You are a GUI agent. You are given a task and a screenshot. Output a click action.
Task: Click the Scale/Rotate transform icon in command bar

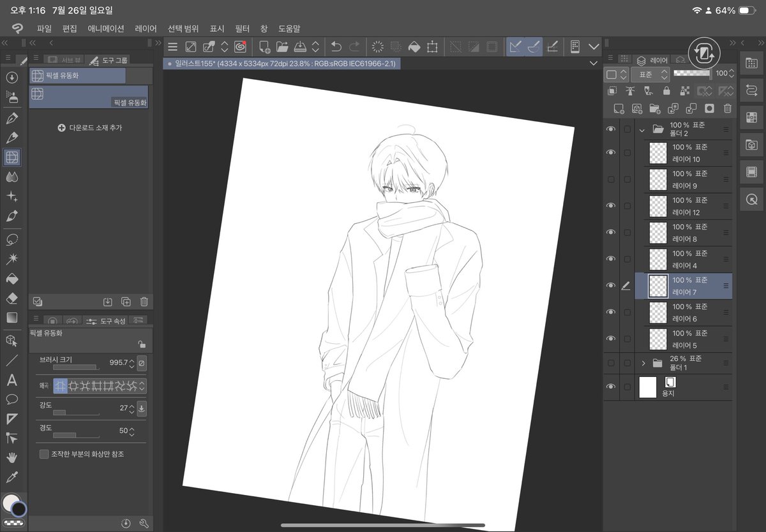(432, 47)
